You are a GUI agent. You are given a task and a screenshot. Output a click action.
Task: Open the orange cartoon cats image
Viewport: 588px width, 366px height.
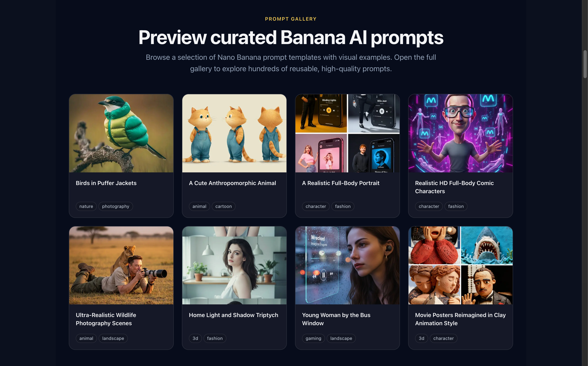(x=234, y=133)
